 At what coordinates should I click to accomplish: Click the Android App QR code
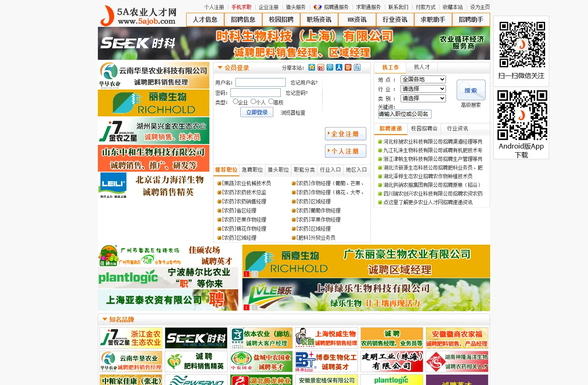[522, 115]
